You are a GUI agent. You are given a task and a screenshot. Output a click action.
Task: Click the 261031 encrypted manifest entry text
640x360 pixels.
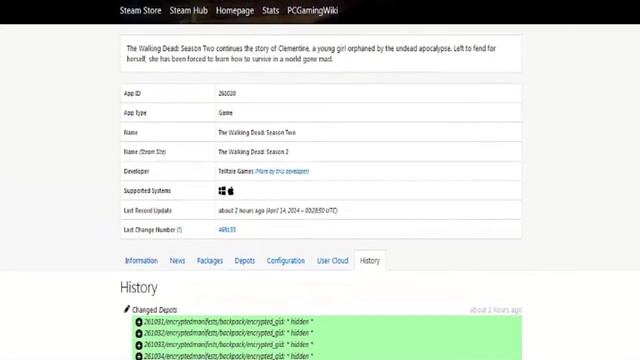click(229, 322)
